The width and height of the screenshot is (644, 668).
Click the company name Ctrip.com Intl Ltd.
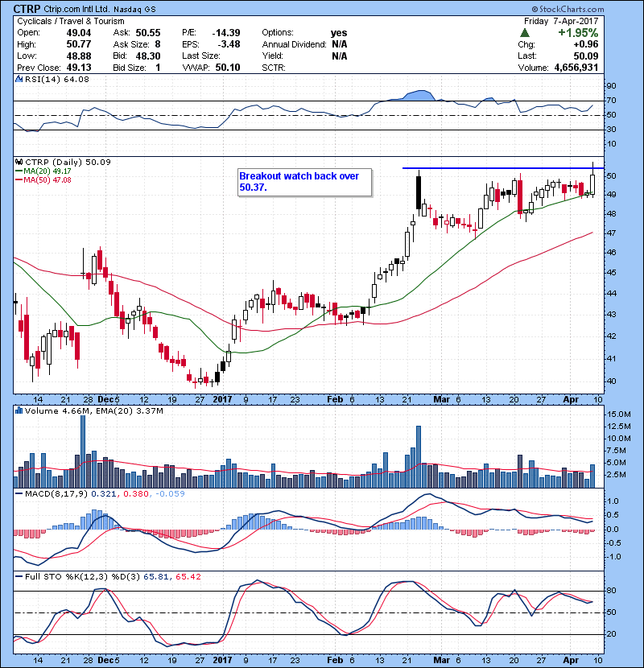[76, 10]
